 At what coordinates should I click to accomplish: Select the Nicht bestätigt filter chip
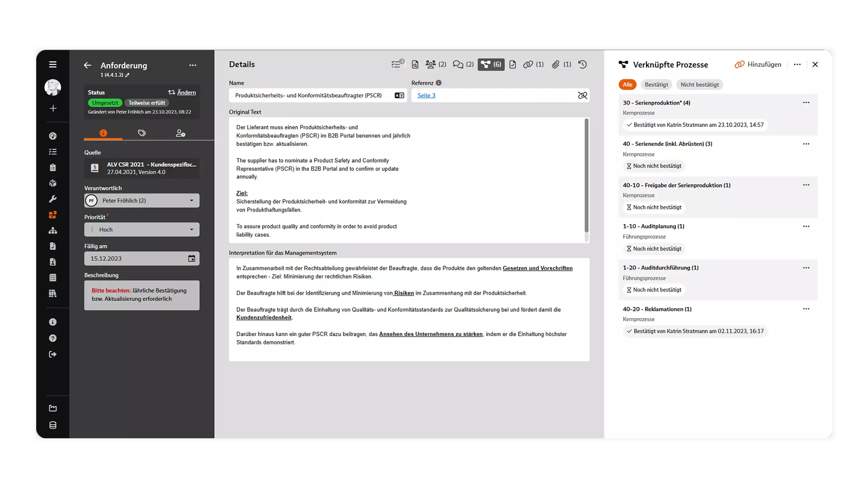pos(699,84)
